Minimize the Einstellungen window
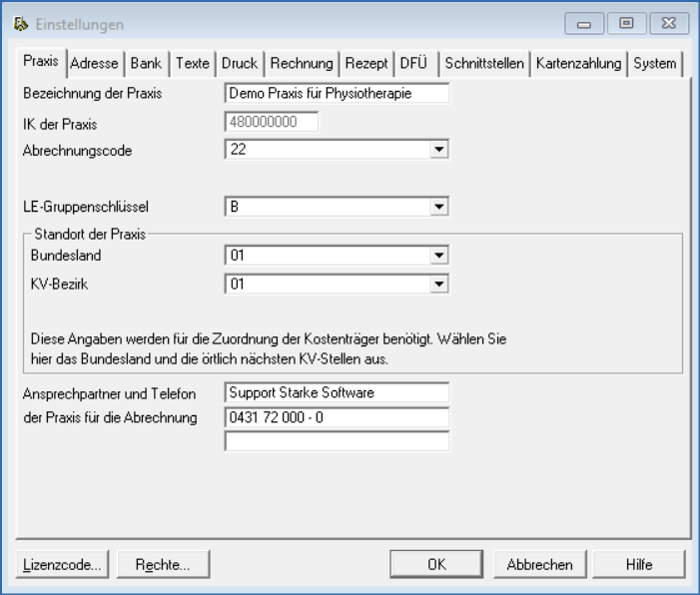 tap(584, 24)
